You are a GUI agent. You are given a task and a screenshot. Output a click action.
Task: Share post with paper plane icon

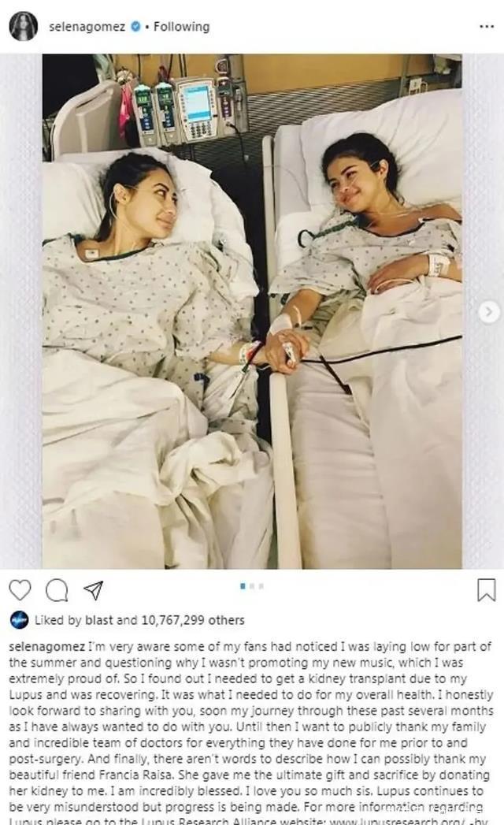tap(93, 590)
